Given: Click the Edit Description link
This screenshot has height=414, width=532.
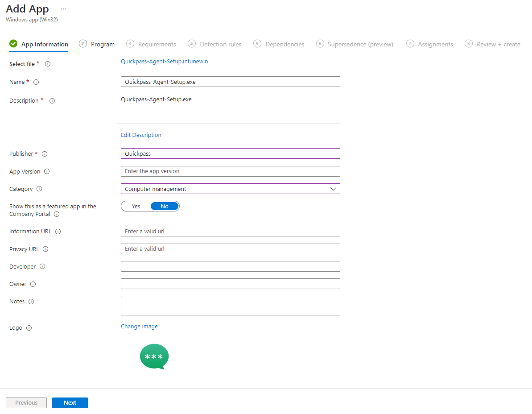Looking at the screenshot, I should coord(141,135).
